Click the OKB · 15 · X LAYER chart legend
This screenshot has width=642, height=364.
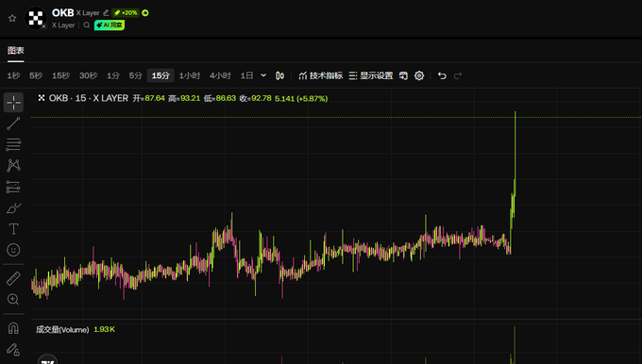89,98
